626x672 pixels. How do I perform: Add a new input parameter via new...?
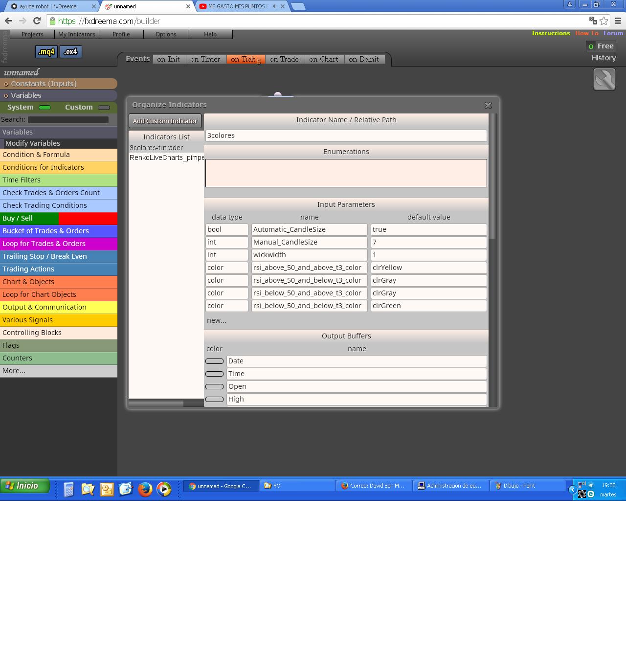click(216, 320)
